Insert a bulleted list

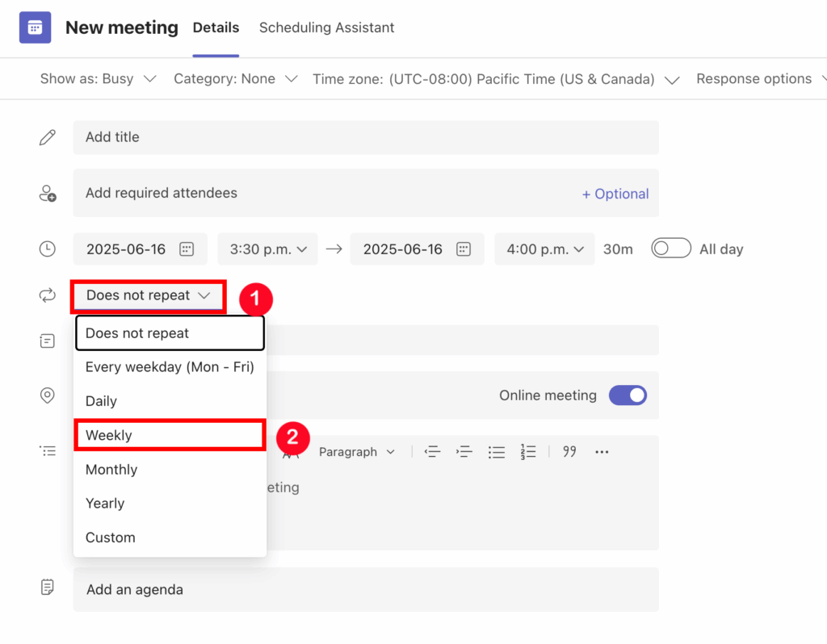tap(496, 452)
